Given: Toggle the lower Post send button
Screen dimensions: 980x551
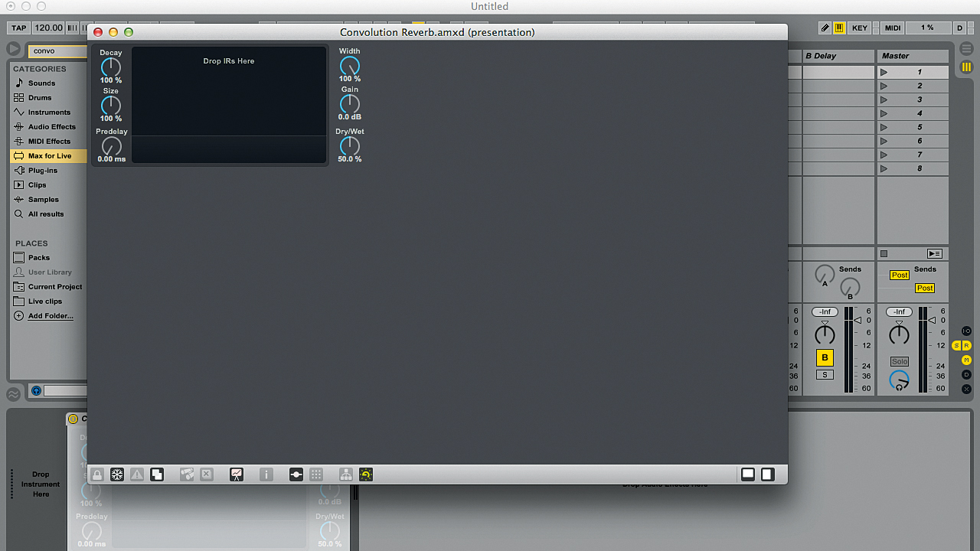Looking at the screenshot, I should point(925,288).
